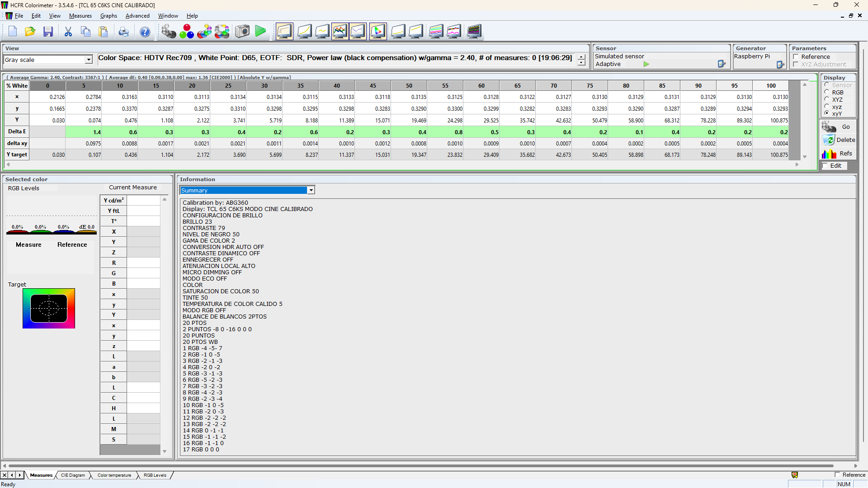868x488 pixels.
Task: Click the primary colors RGB spheres icon
Action: [x=186, y=32]
